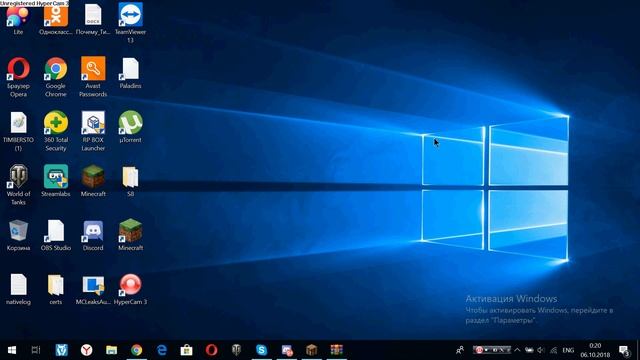Open the Windows Start menu
This screenshot has height=360, width=640.
tap(12, 350)
